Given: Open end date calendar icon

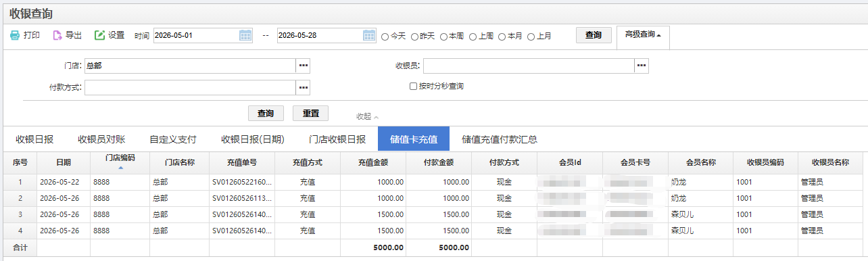Looking at the screenshot, I should coord(369,35).
